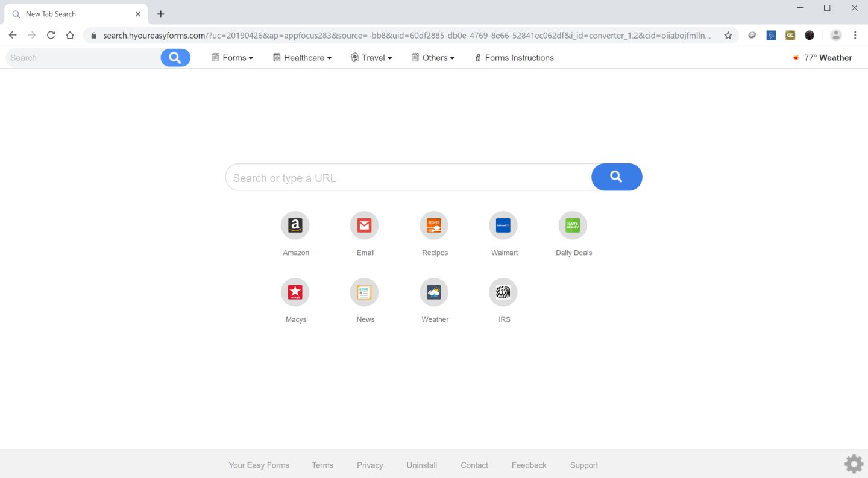Focus the small toolbar Search field
The width and height of the screenshot is (868, 478).
point(83,58)
